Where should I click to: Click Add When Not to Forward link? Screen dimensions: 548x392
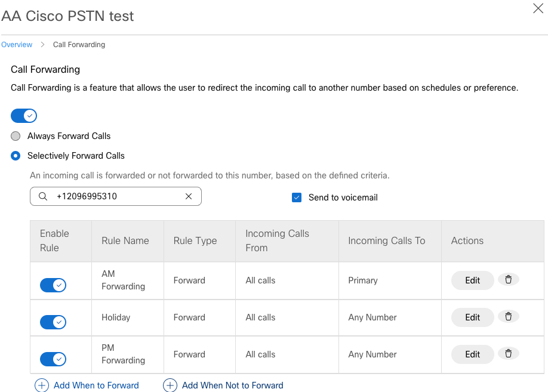tap(232, 385)
